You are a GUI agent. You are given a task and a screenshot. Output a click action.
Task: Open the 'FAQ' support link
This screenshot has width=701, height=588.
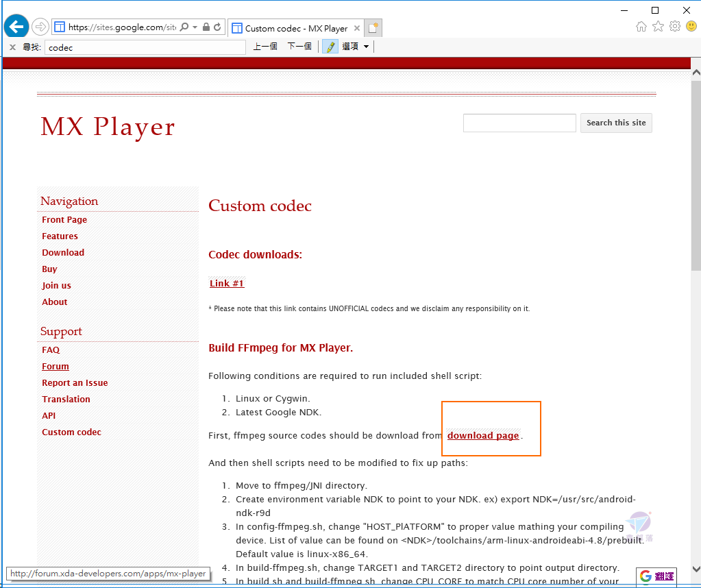[x=51, y=350]
